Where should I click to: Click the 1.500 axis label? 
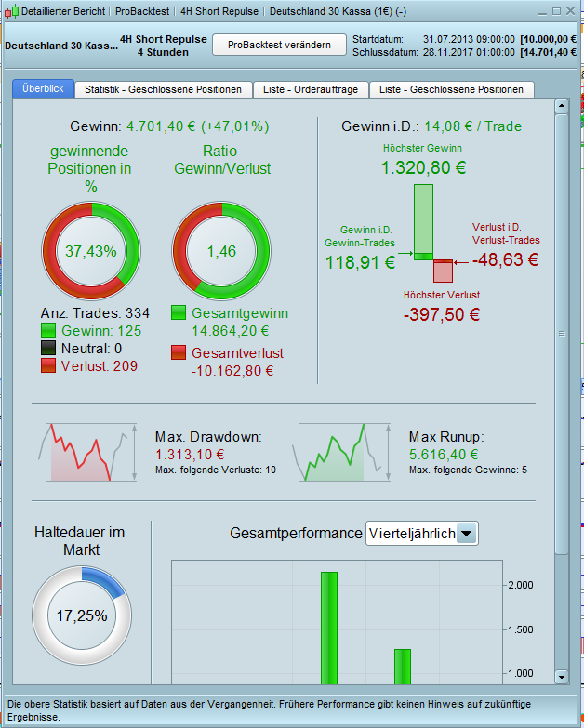(x=521, y=629)
